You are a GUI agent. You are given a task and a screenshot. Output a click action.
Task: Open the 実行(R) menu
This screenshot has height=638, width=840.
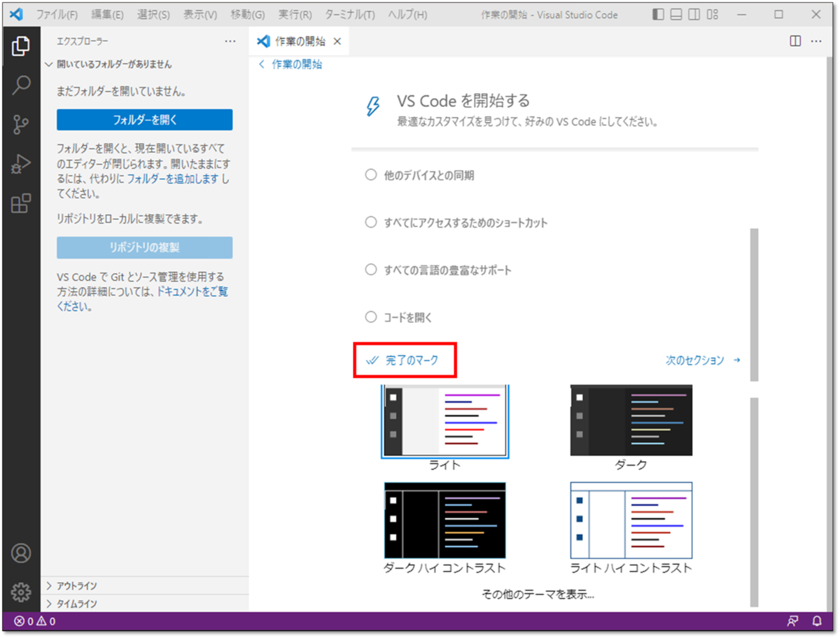(x=295, y=15)
